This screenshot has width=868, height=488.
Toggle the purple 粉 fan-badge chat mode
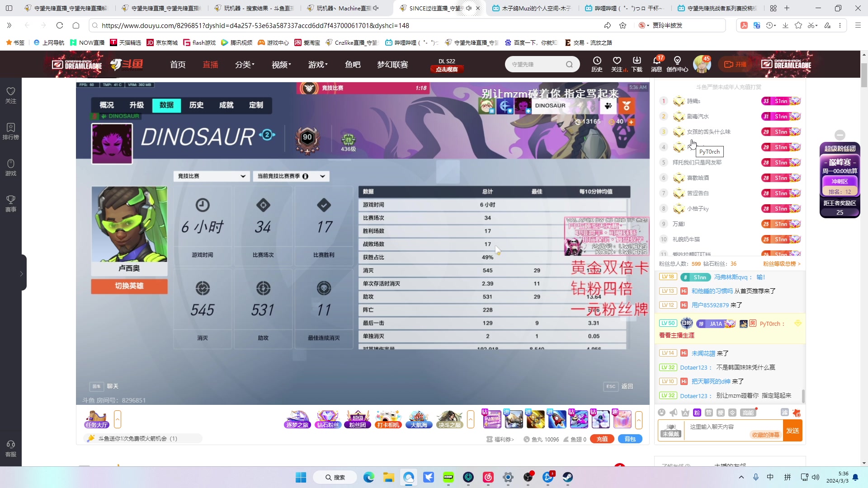coord(697,413)
